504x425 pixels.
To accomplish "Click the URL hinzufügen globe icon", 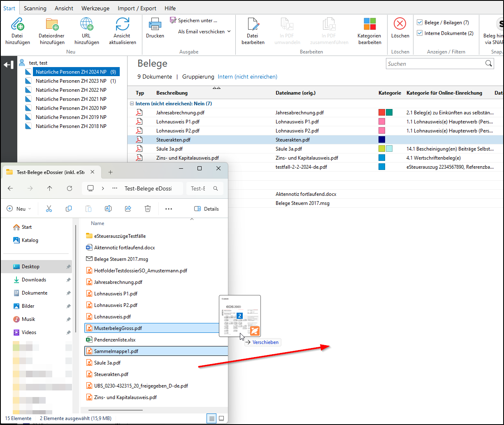I will [86, 24].
